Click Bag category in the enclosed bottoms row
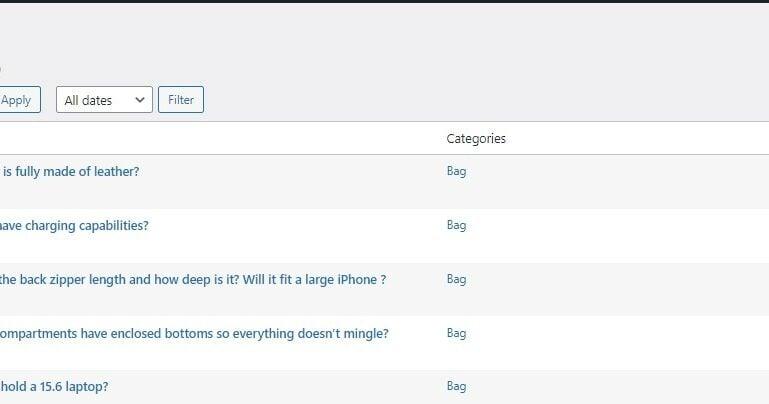Image resolution: width=769 pixels, height=404 pixels. (x=456, y=333)
